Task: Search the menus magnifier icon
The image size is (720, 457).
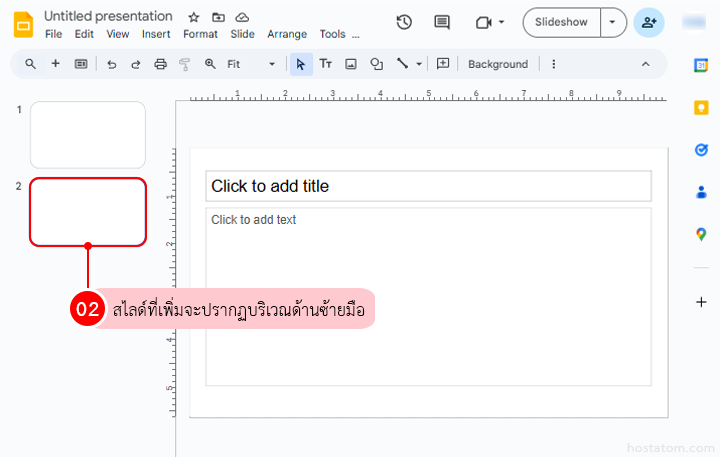Action: point(30,64)
